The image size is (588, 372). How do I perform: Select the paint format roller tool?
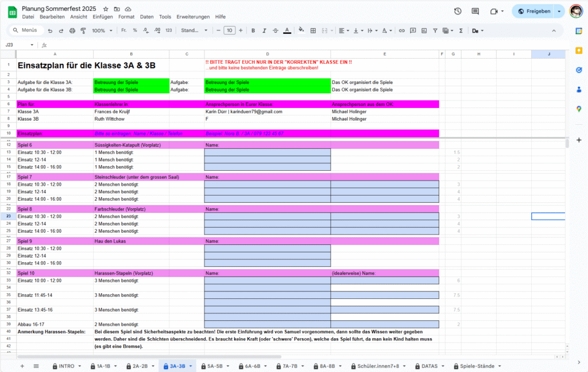click(83, 30)
